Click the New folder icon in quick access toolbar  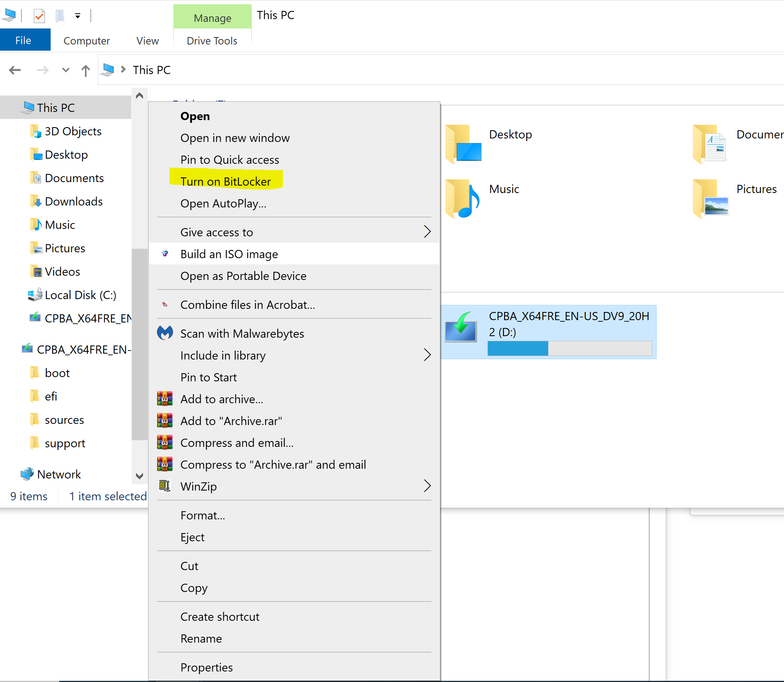coord(60,16)
